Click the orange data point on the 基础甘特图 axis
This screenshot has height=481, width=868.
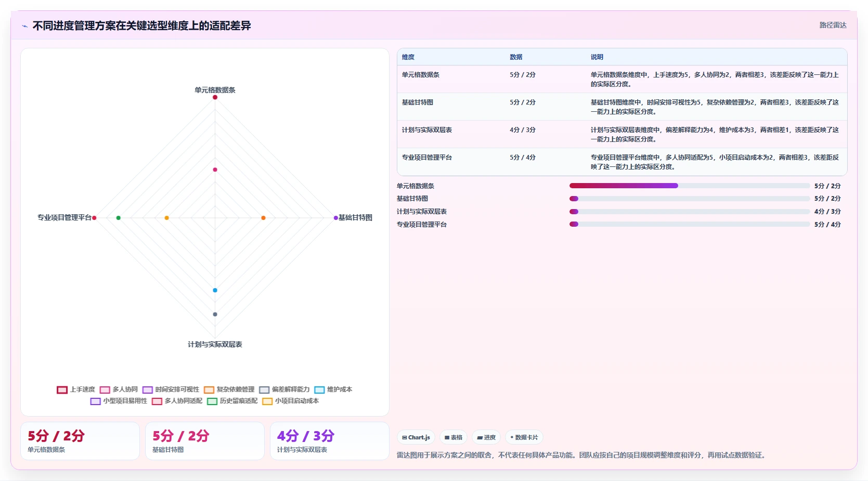point(263,218)
